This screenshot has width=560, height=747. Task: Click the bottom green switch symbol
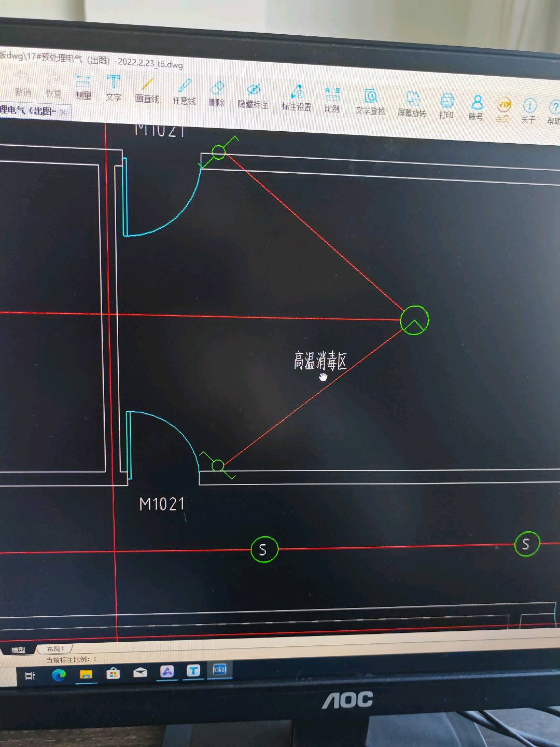click(218, 465)
